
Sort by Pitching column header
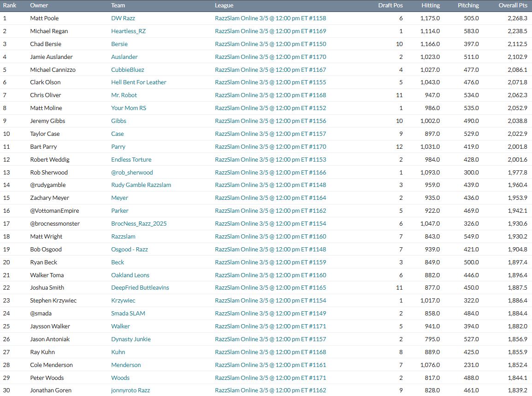tap(468, 6)
